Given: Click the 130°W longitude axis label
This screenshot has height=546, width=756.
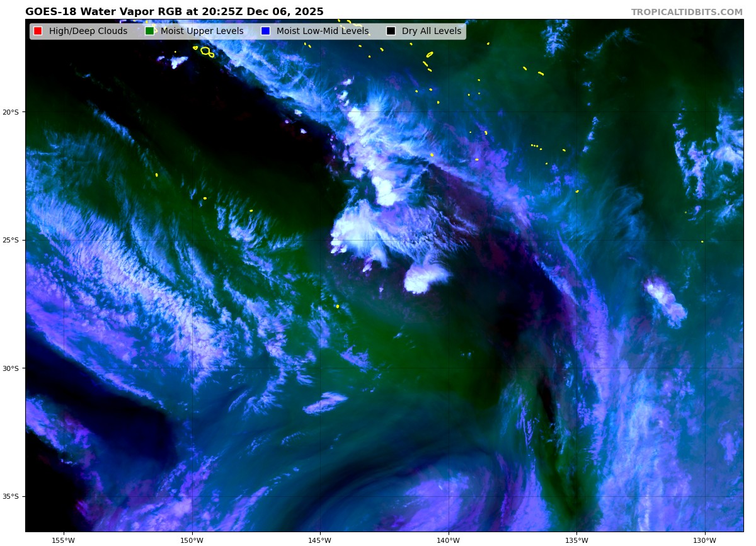Looking at the screenshot, I should (x=704, y=540).
